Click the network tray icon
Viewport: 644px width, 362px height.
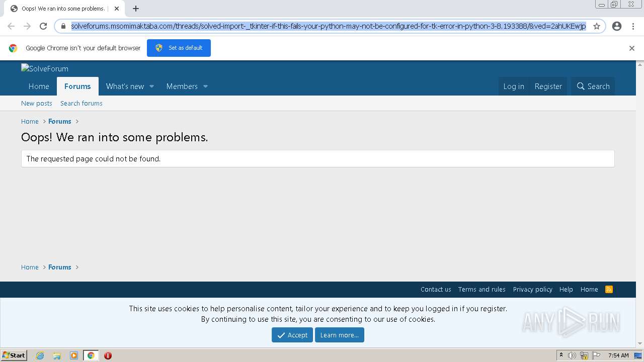584,355
